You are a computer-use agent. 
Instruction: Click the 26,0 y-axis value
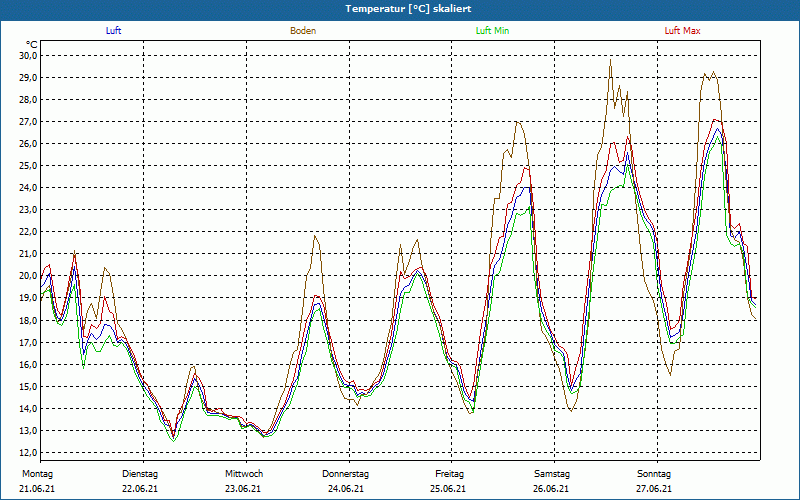tap(29, 143)
